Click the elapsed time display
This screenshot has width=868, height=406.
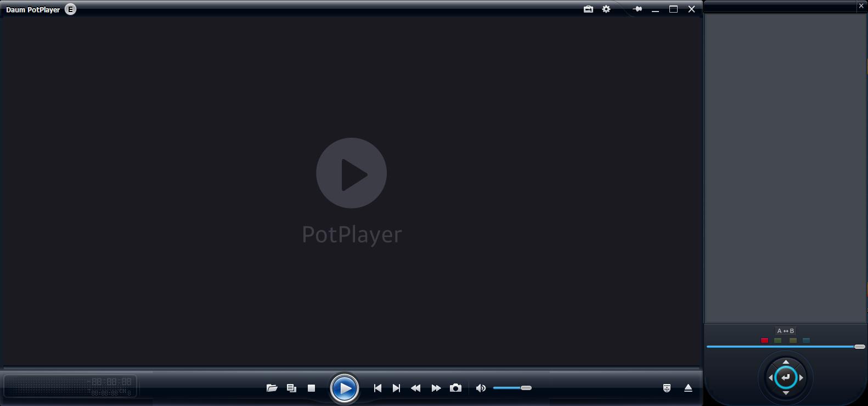point(111,381)
